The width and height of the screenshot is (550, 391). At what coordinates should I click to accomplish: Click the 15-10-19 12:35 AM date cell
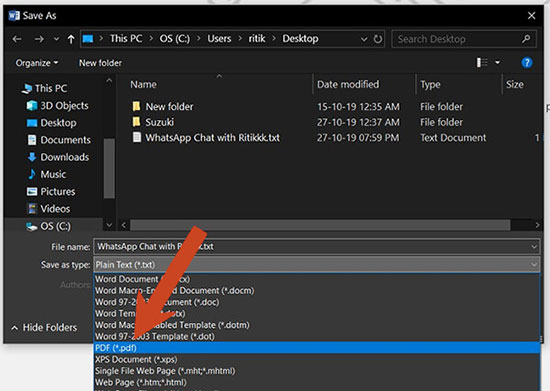coord(358,107)
